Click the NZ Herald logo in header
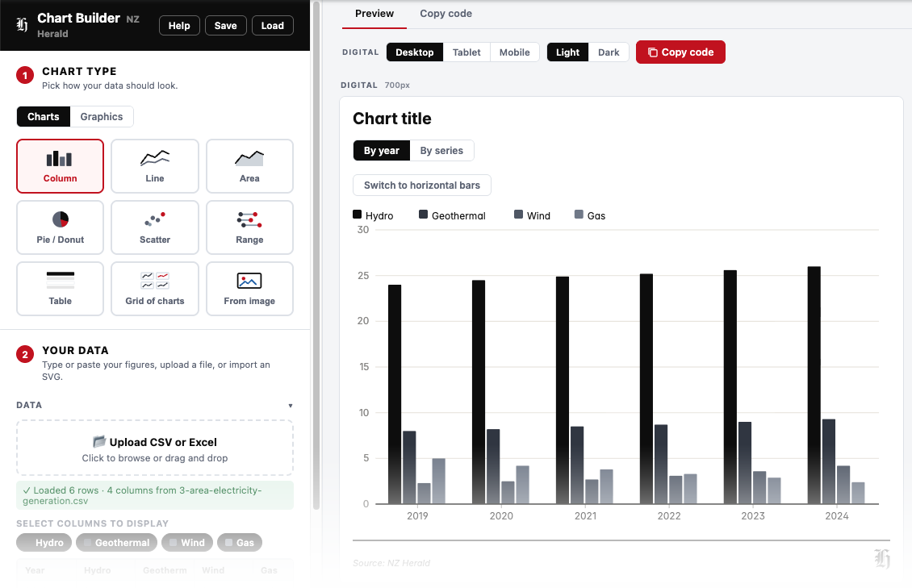This screenshot has height=588, width=912. 22,25
